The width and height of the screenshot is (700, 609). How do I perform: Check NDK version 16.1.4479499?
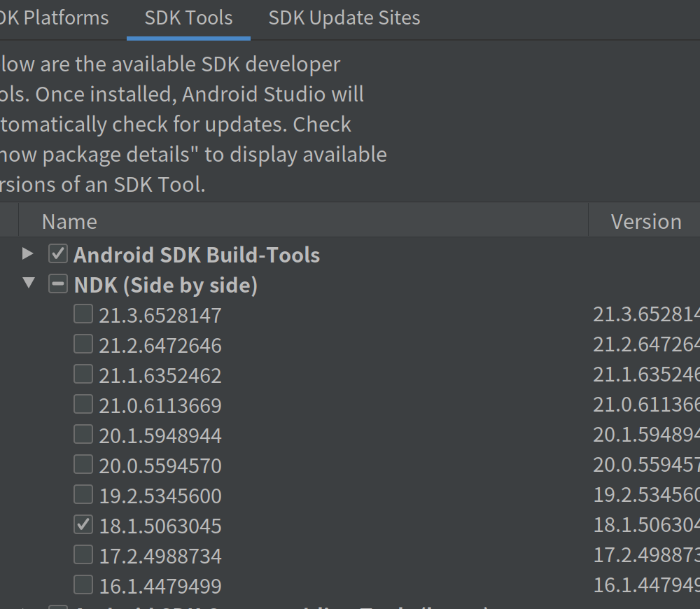(83, 584)
